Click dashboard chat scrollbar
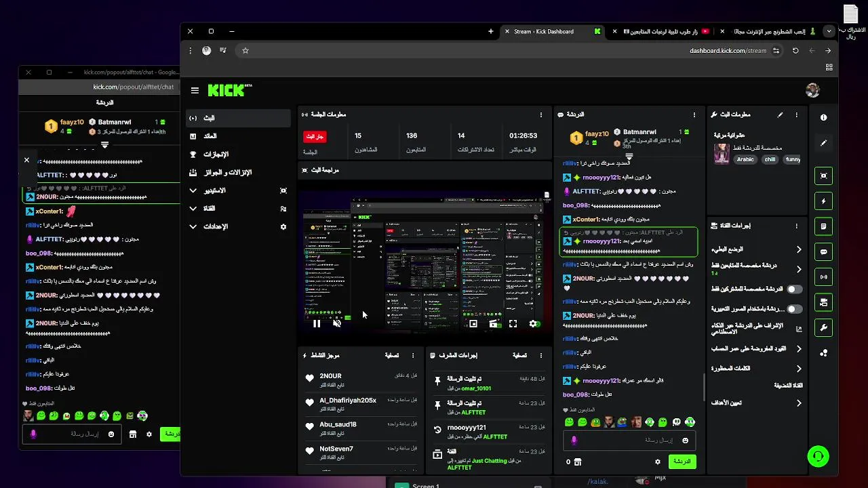Screen dimensions: 868x488 coord(703,386)
